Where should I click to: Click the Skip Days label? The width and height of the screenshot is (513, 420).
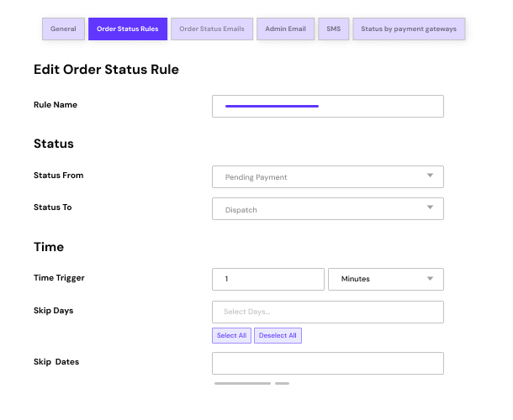tap(53, 311)
